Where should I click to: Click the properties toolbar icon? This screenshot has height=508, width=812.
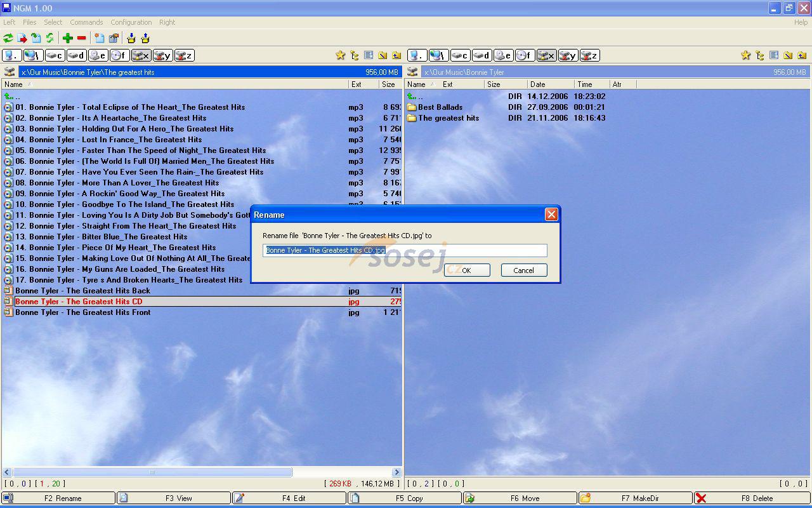[114, 38]
